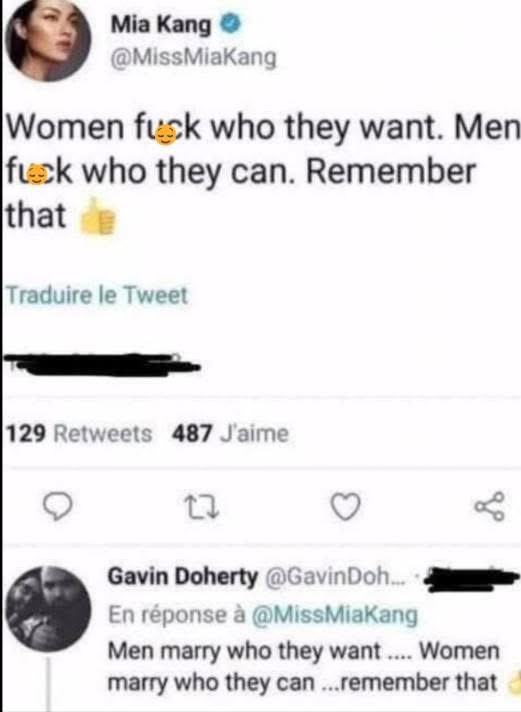Open Mia Kang's profile picture
The image size is (521, 712).
[x=48, y=39]
